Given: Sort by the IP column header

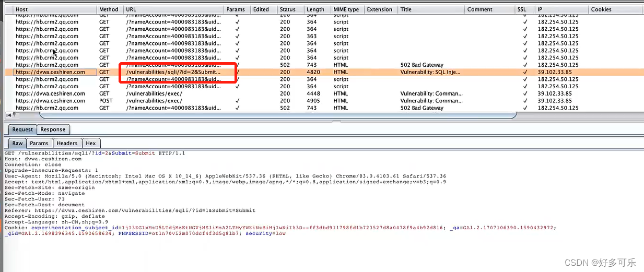Looking at the screenshot, I should 562,9.
